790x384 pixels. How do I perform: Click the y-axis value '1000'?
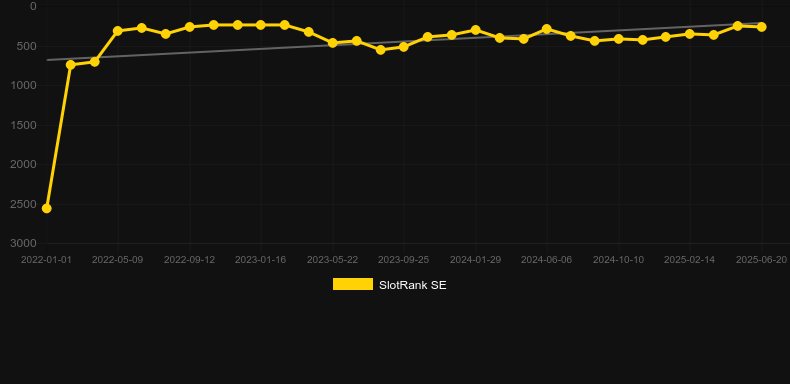tap(24, 85)
